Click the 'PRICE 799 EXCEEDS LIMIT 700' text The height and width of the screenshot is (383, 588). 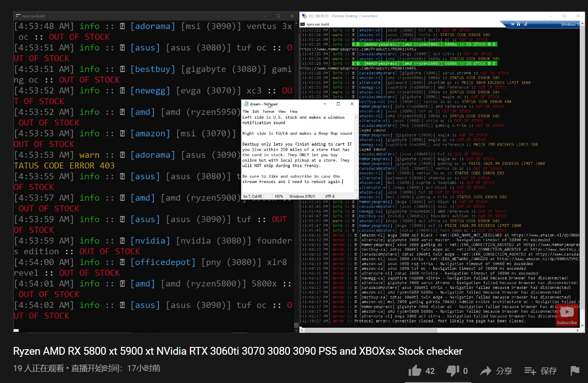point(506,144)
